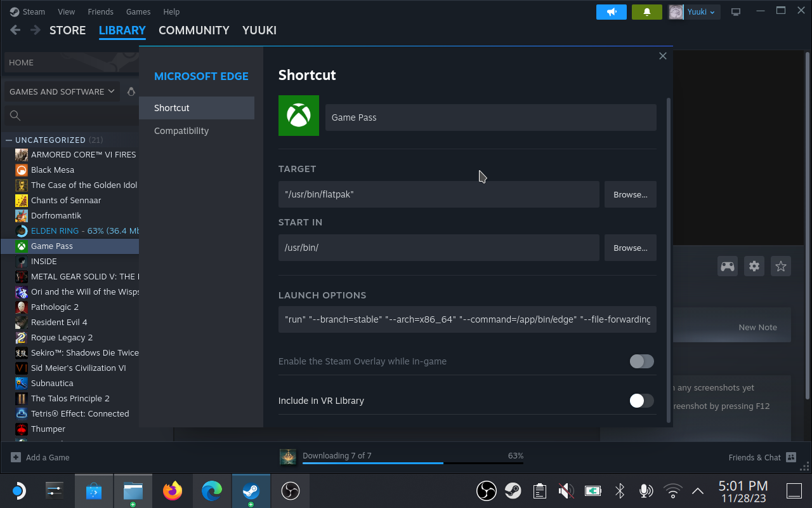The width and height of the screenshot is (812, 508).
Task: Open the announcements megaphone button
Action: coord(612,12)
